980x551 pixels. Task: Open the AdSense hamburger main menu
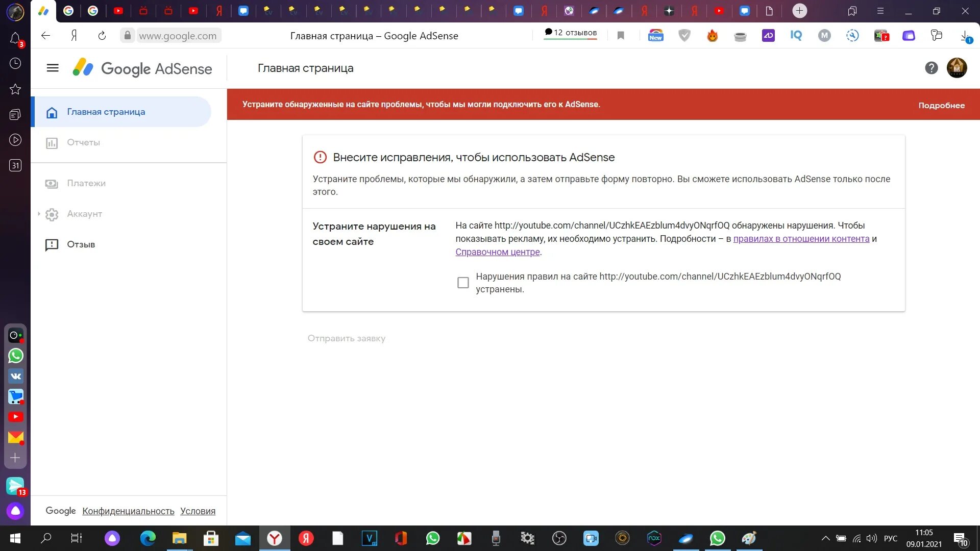pyautogui.click(x=53, y=68)
